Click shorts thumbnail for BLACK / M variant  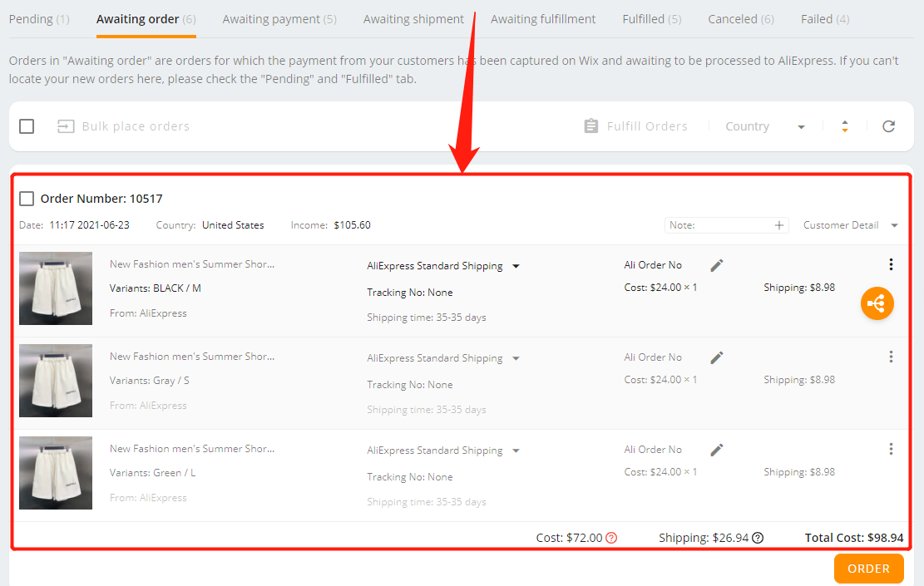tap(56, 288)
